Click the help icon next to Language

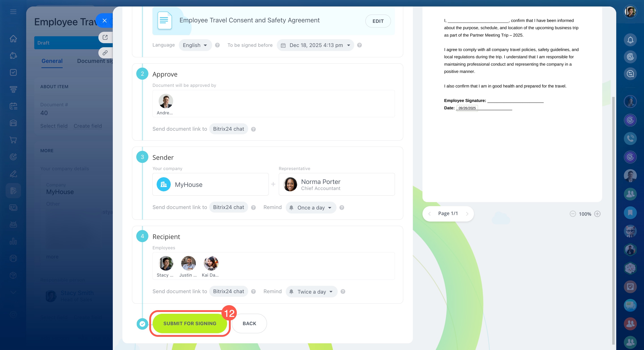[x=217, y=45]
